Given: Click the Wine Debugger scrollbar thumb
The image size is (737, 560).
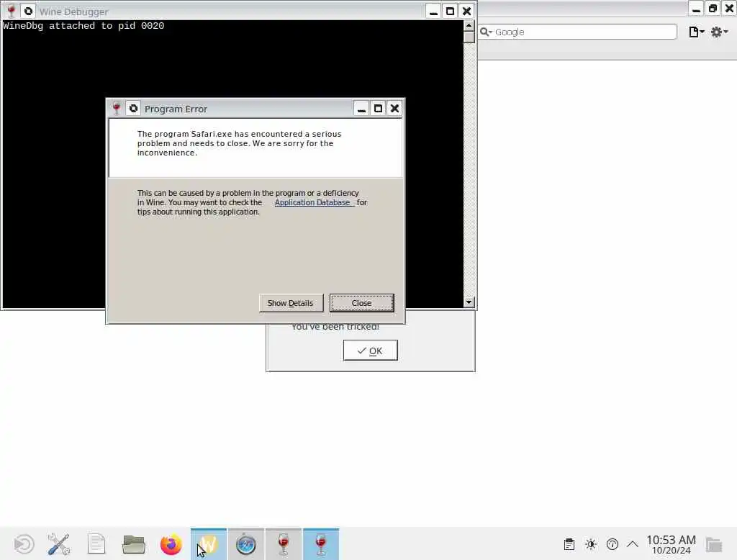Looking at the screenshot, I should 469,37.
